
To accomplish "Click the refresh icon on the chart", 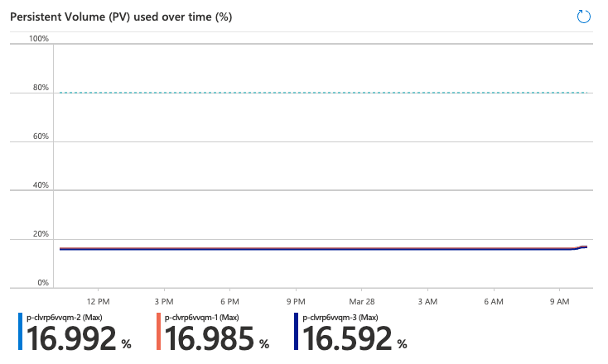I will pyautogui.click(x=583, y=16).
